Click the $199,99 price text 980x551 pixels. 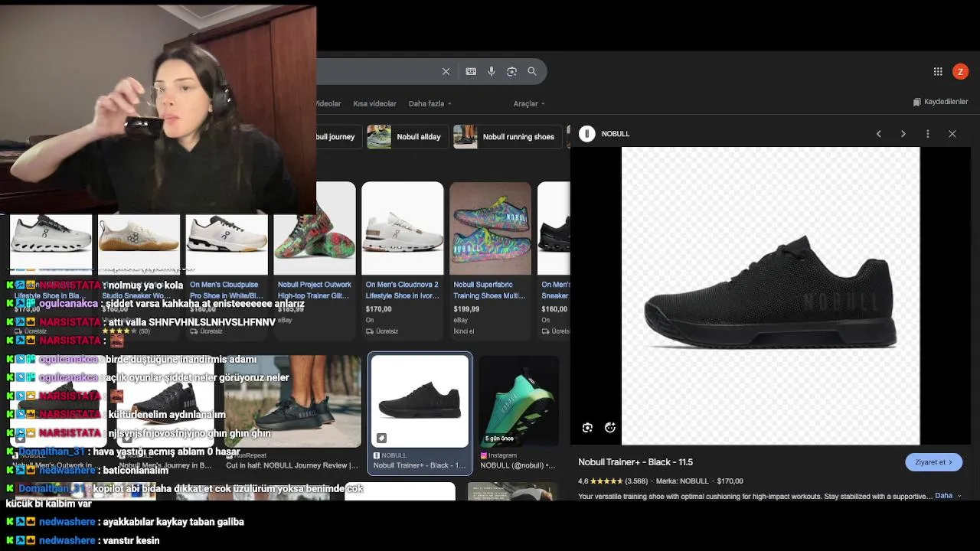point(466,309)
